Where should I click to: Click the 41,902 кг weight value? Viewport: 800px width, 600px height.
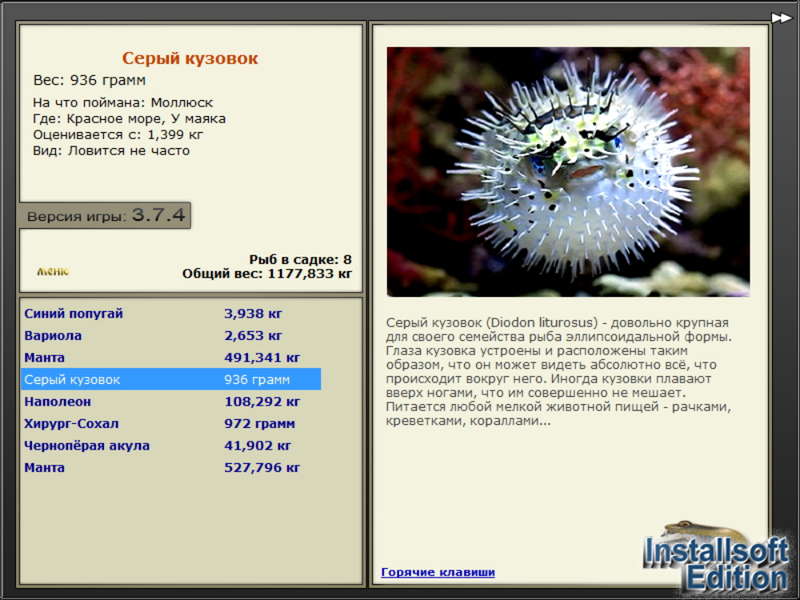258,445
